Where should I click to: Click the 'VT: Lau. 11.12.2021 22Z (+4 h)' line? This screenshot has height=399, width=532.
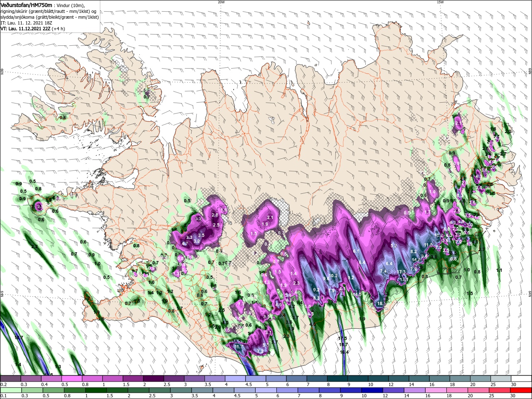pyautogui.click(x=32, y=29)
